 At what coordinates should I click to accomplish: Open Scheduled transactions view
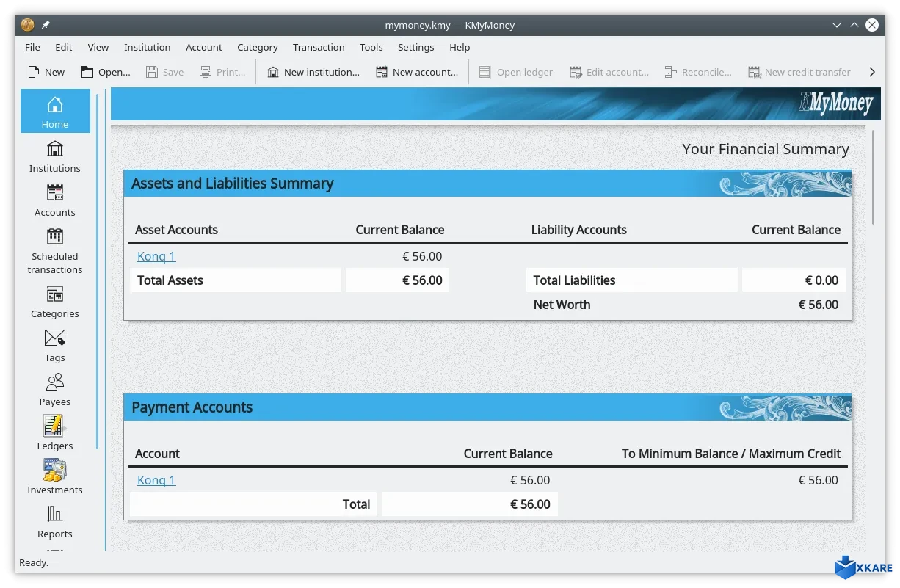55,250
